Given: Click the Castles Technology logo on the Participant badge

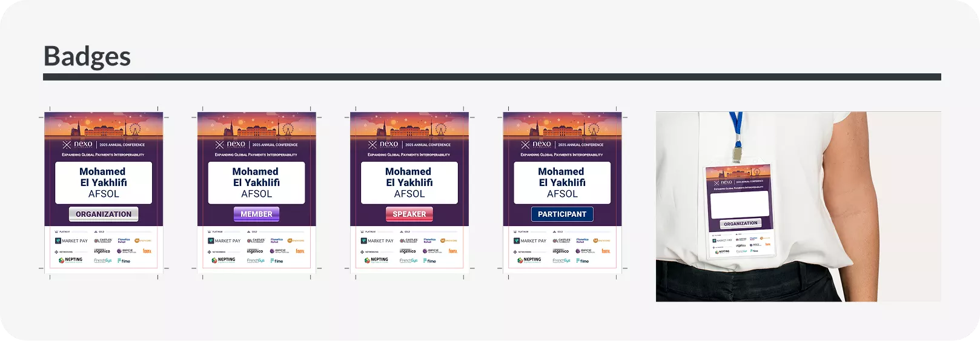Looking at the screenshot, I should [560, 240].
